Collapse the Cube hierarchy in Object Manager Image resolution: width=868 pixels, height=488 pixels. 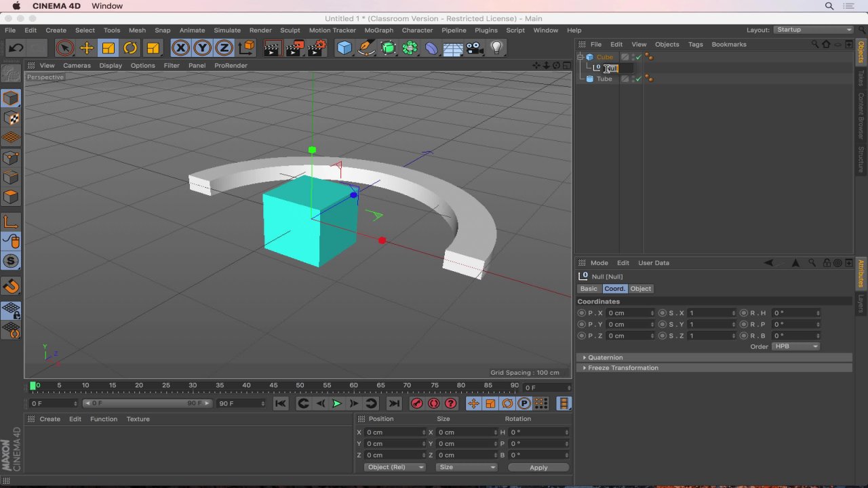pyautogui.click(x=580, y=57)
